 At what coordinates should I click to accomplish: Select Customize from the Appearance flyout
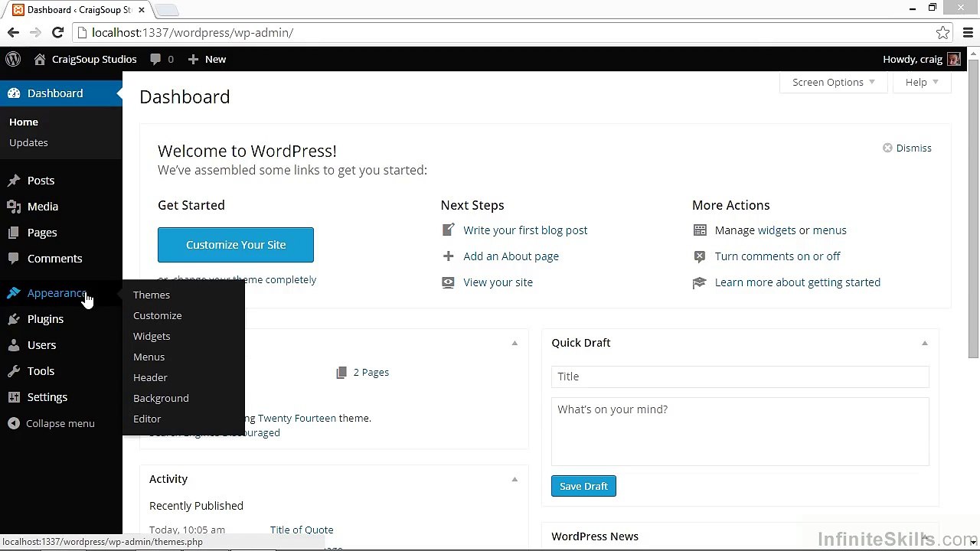point(158,315)
